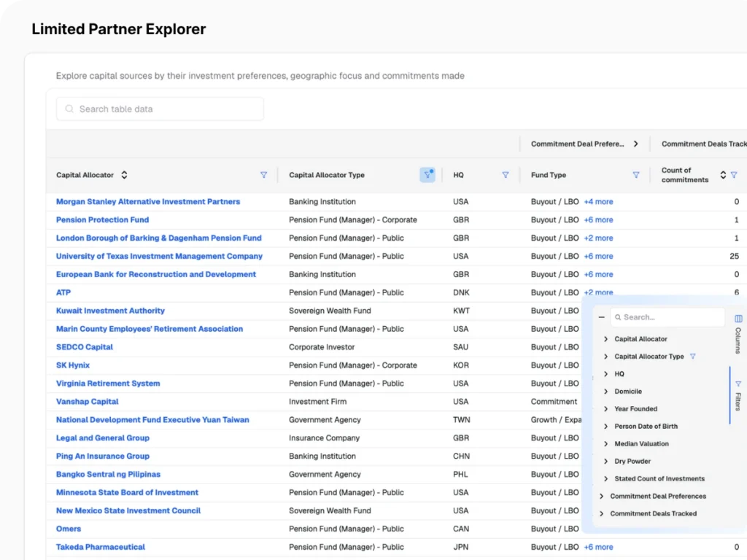This screenshot has width=747, height=560.
Task: Sort by Count of commitments arrows
Action: click(723, 175)
